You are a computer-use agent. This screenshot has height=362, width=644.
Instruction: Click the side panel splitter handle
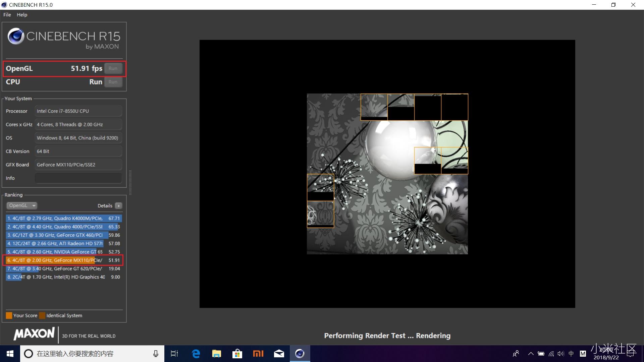tap(130, 183)
